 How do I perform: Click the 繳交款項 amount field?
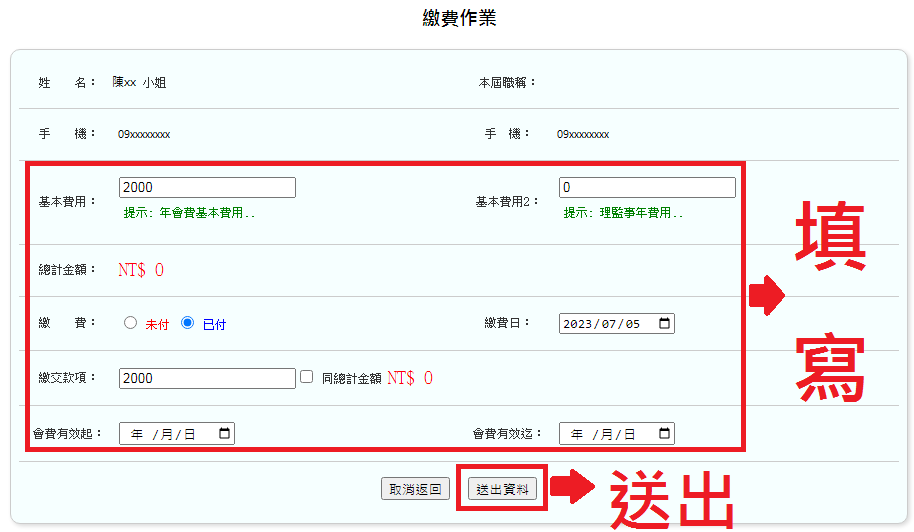[x=207, y=378]
